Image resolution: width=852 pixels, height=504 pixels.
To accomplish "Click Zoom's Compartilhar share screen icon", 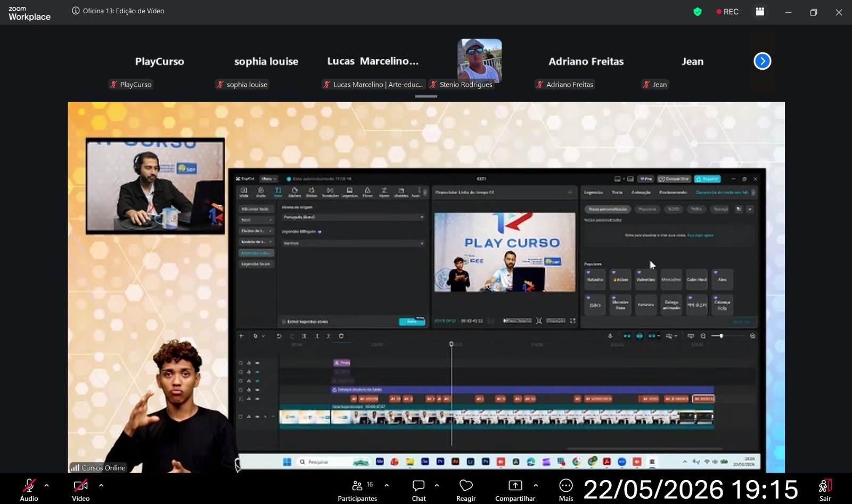I will tap(515, 485).
